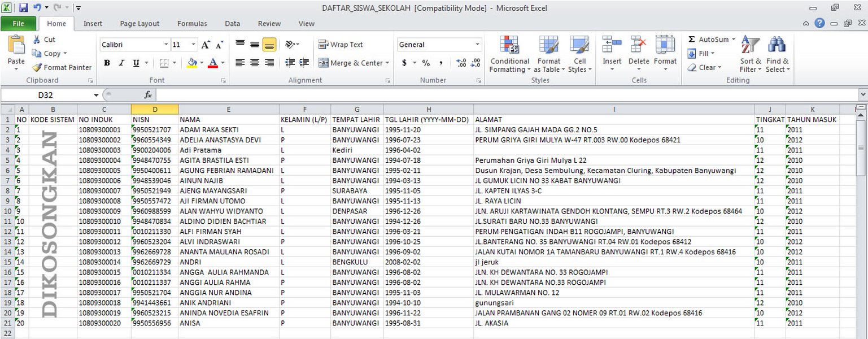Toggle Wrap Text for selected cells
Image resolution: width=868 pixels, height=339 pixels.
coord(341,45)
